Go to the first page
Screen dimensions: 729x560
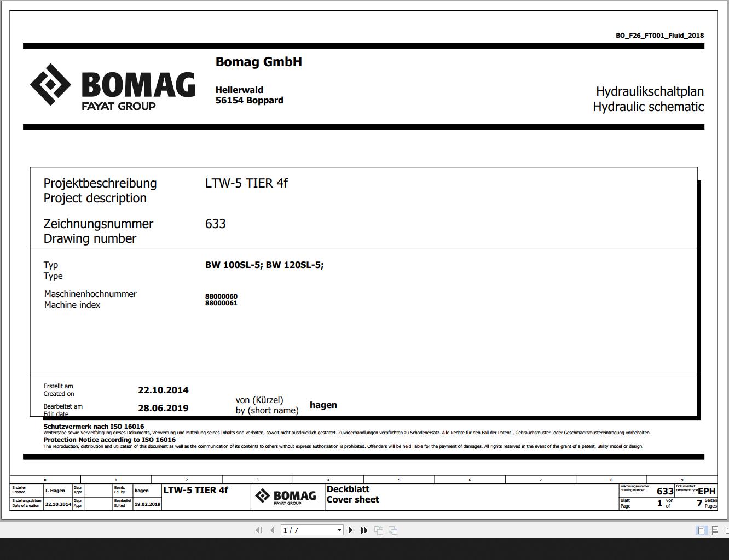pos(259,530)
